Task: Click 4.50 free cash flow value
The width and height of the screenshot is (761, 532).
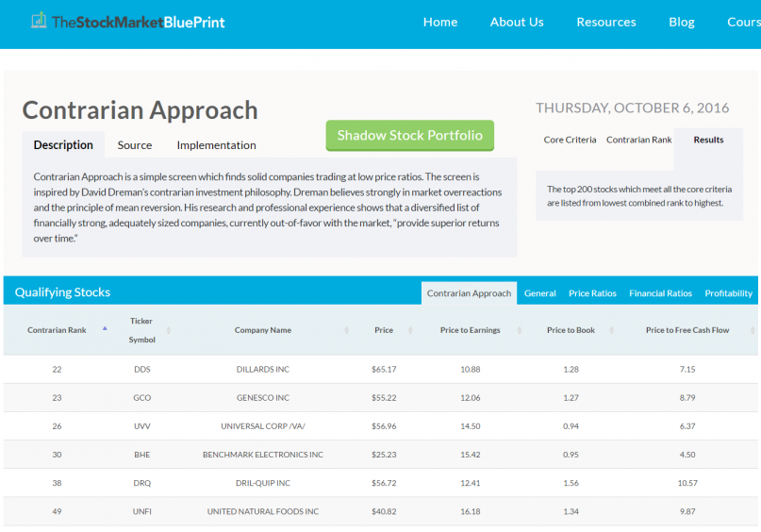Action: [687, 455]
